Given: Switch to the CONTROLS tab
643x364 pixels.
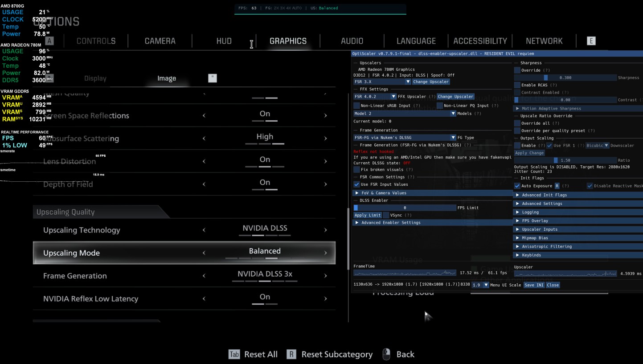Looking at the screenshot, I should pos(96,41).
